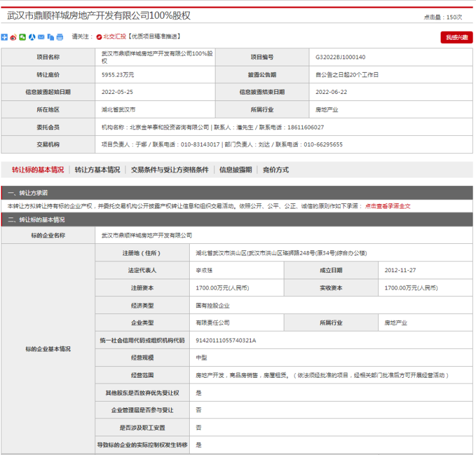
Task: Click the round blue Renren share icon
Action: coord(32,37)
